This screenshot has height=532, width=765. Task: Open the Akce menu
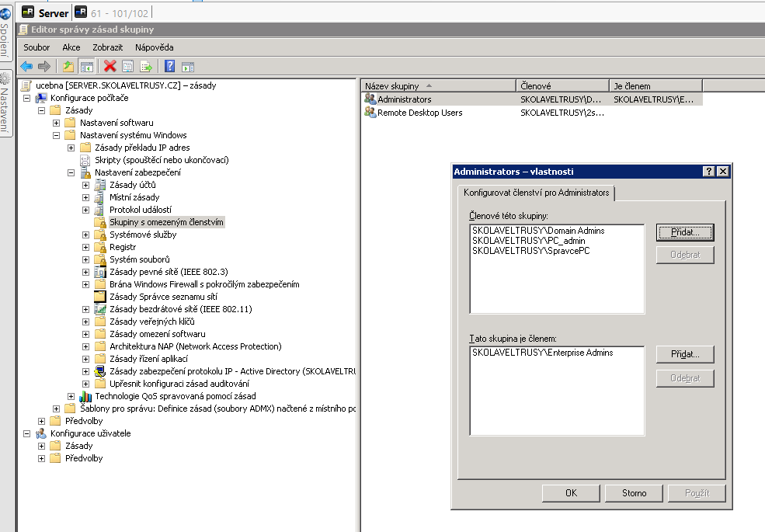click(x=71, y=47)
